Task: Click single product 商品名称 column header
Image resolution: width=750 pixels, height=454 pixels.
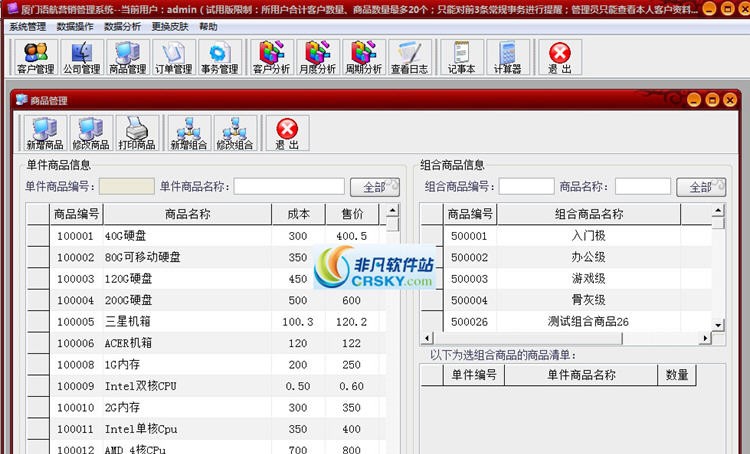Action: [188, 214]
